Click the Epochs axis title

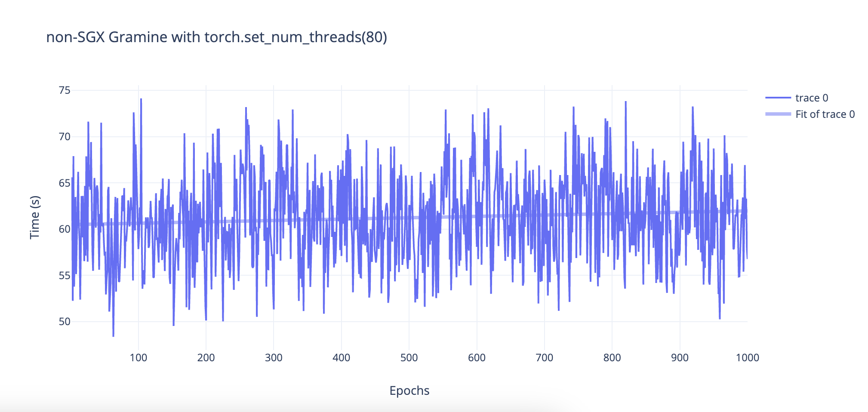click(x=409, y=390)
